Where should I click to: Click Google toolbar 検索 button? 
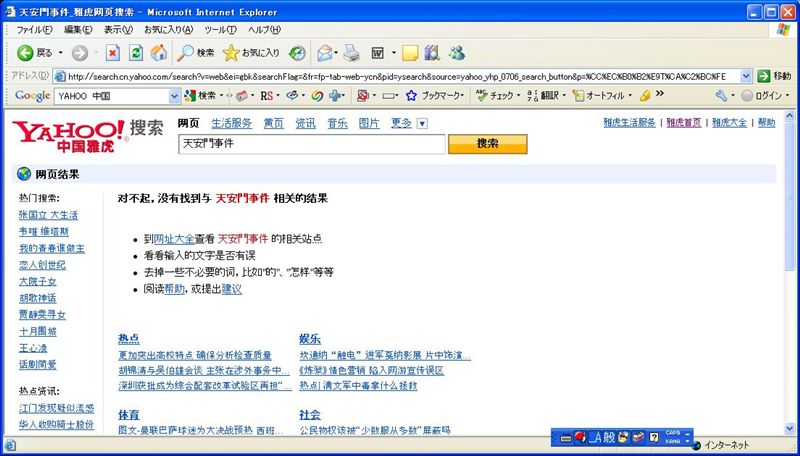coord(200,95)
